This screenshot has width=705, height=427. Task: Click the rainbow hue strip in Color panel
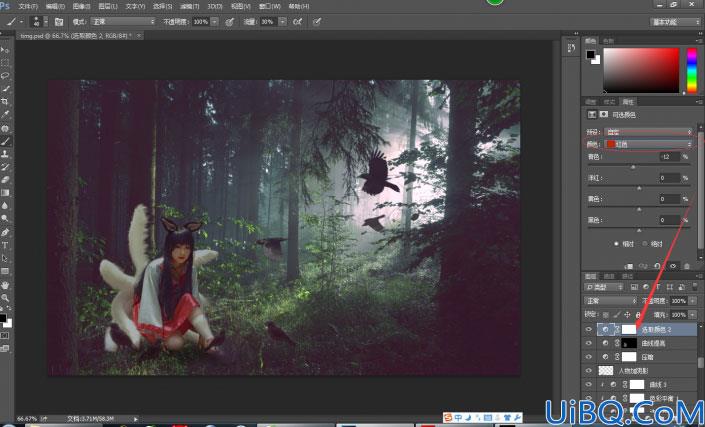click(x=692, y=71)
